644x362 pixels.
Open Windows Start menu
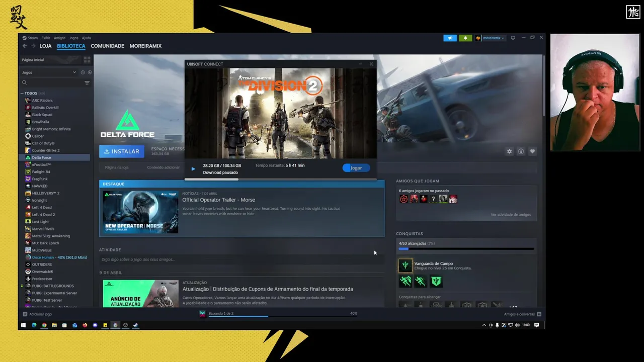point(23,325)
